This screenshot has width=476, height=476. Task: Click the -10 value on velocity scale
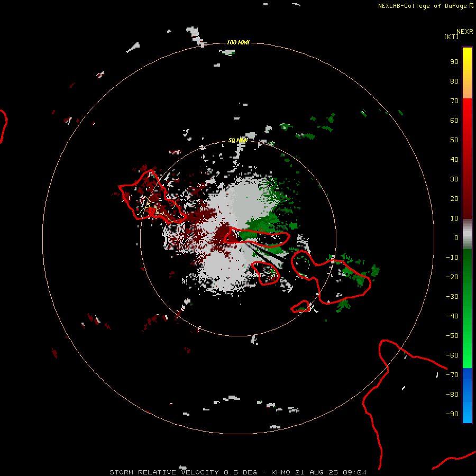(x=452, y=258)
